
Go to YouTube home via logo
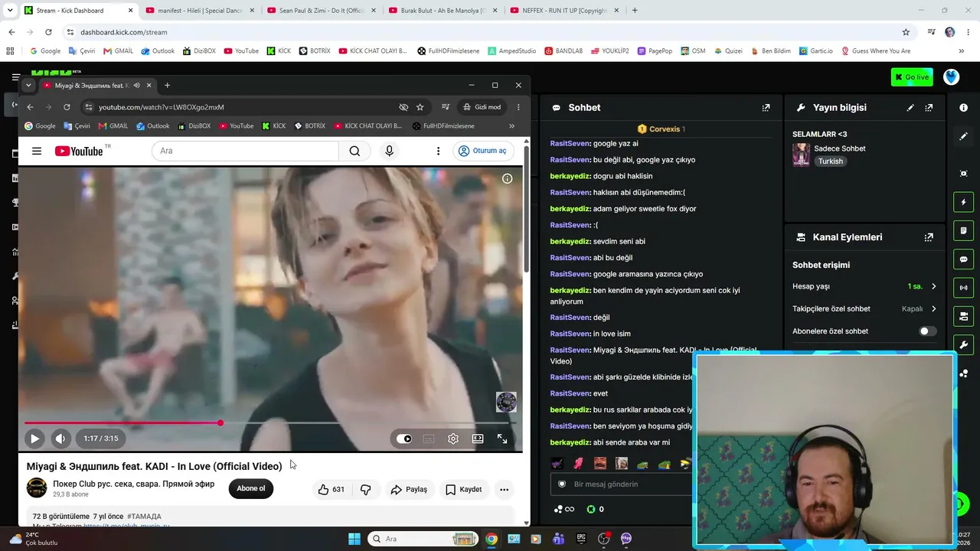tap(80, 151)
